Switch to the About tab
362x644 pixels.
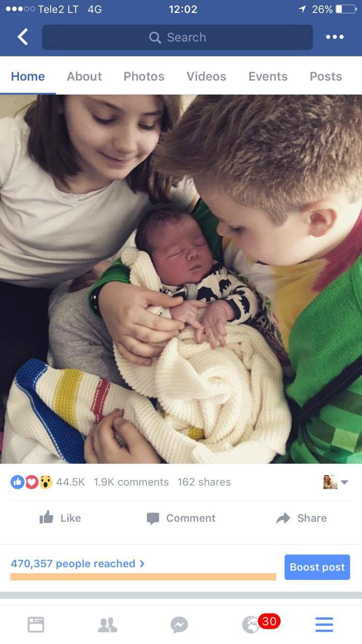84,76
